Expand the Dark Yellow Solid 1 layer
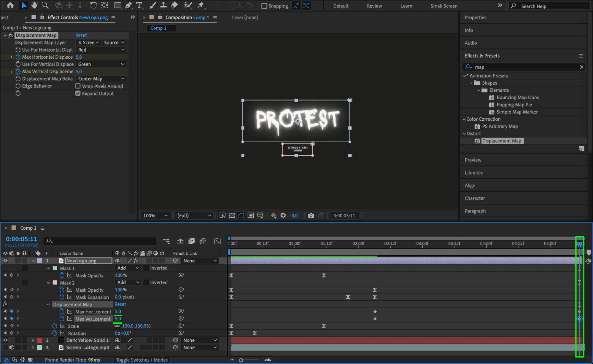Screen dimensions: 593x364 pos(33,340)
